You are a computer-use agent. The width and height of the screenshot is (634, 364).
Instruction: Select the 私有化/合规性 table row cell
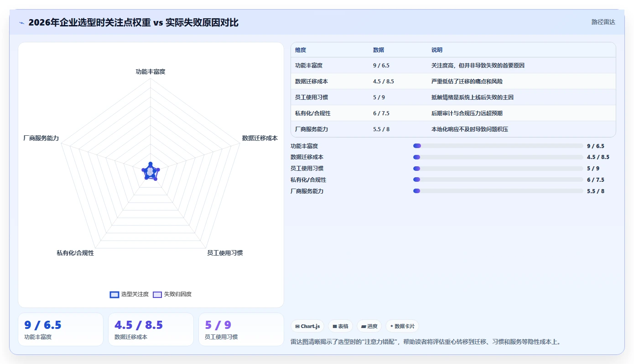point(313,113)
